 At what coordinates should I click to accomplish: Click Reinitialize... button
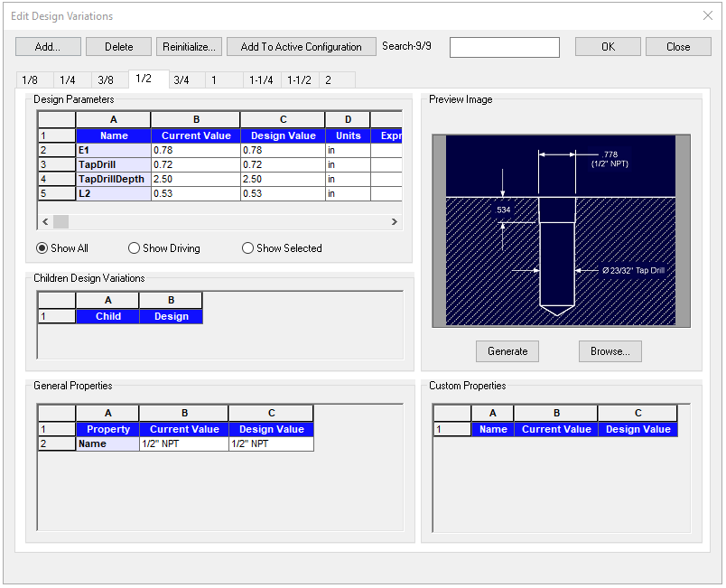coord(189,47)
